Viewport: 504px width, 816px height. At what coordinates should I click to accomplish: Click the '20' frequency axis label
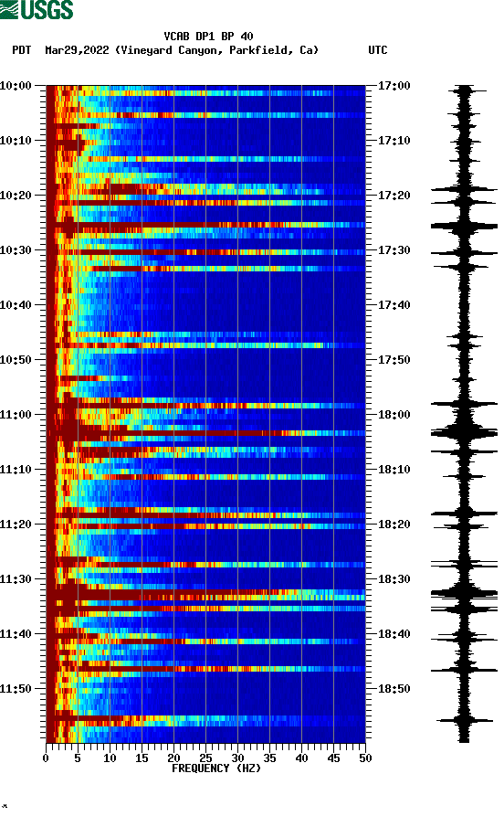173,758
